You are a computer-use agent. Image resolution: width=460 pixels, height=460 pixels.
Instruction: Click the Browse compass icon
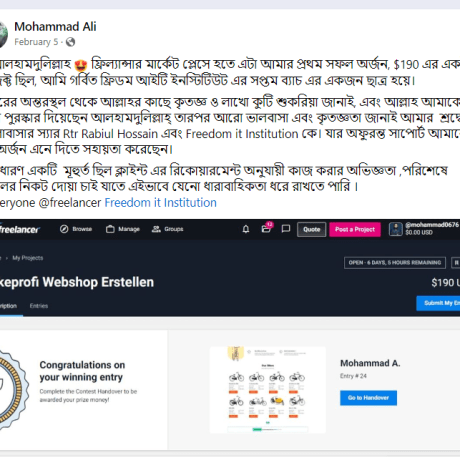[x=64, y=229]
